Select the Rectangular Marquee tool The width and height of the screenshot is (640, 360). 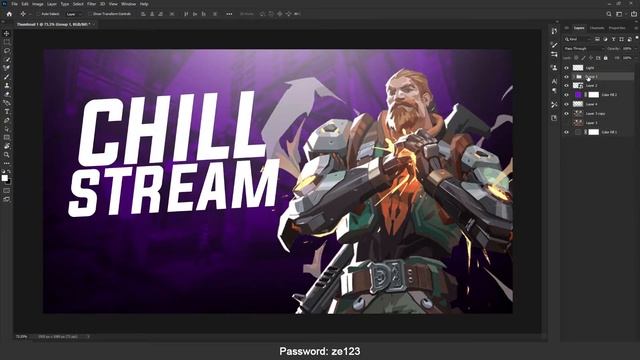click(x=7, y=42)
